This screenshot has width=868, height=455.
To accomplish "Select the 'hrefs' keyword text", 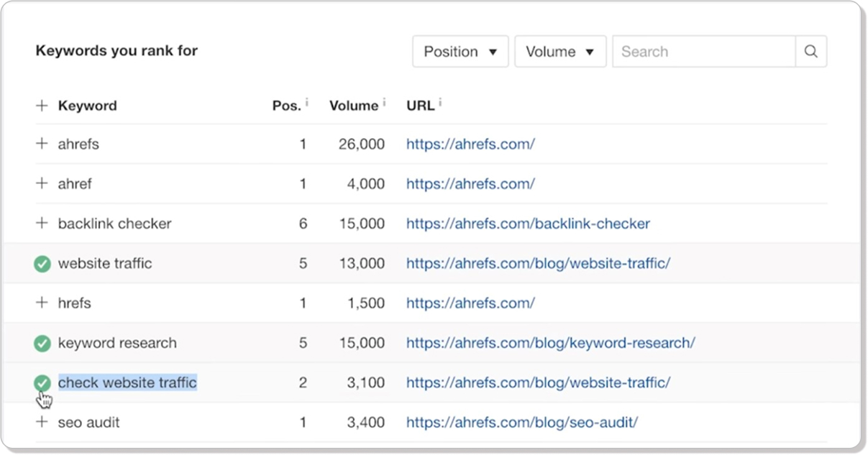I will click(75, 303).
